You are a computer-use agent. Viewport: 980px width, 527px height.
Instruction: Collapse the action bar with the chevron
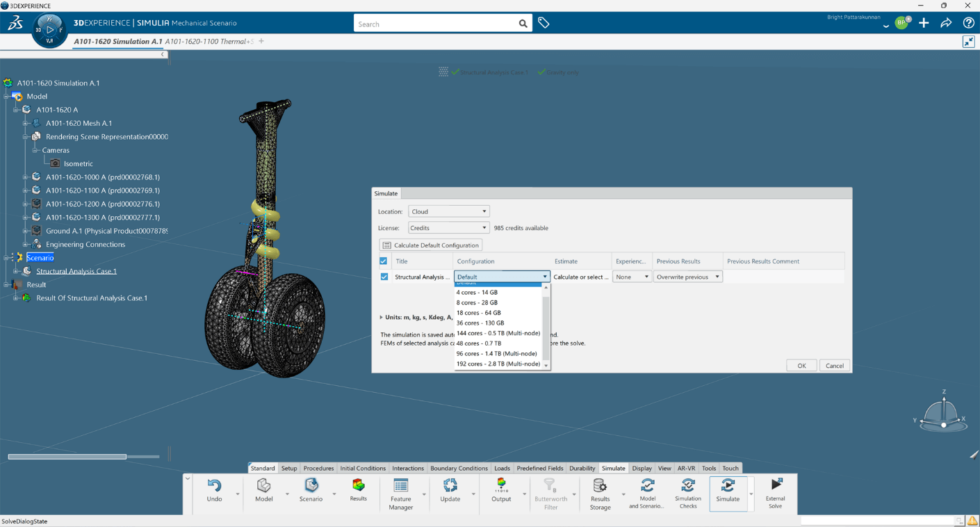[x=188, y=478]
